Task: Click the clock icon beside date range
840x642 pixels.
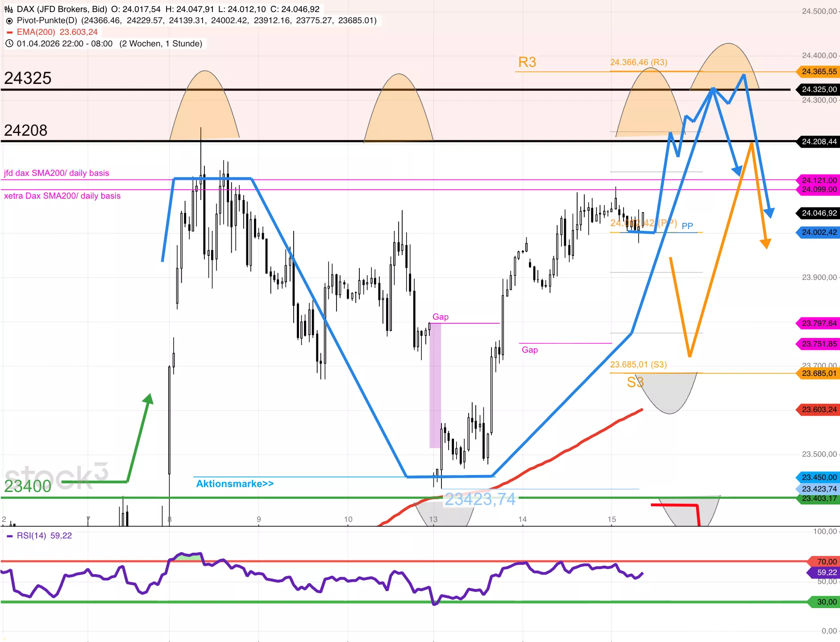Action: pos(9,43)
